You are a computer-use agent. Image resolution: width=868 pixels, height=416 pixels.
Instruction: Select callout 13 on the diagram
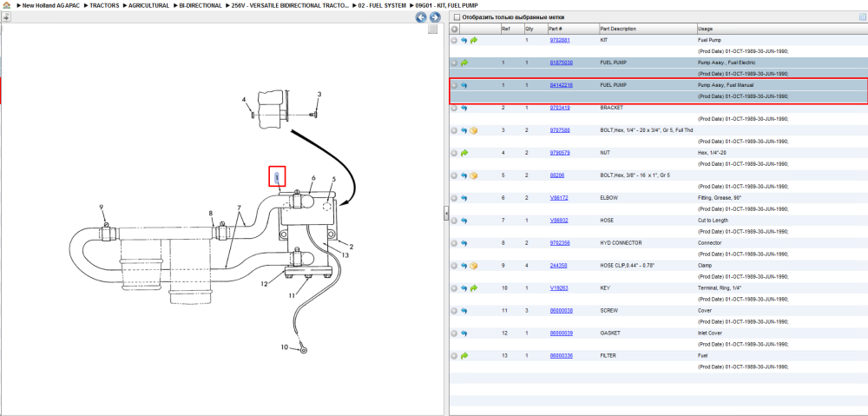pos(345,255)
